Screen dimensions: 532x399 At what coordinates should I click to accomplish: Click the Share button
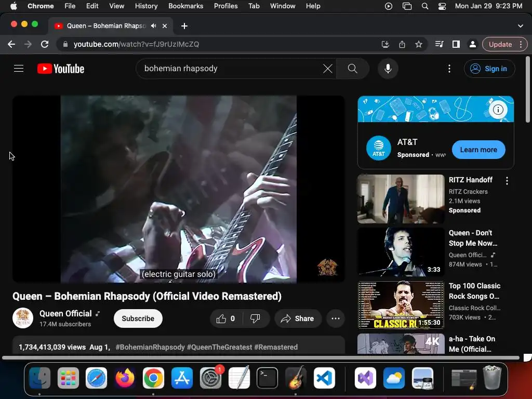click(x=297, y=318)
